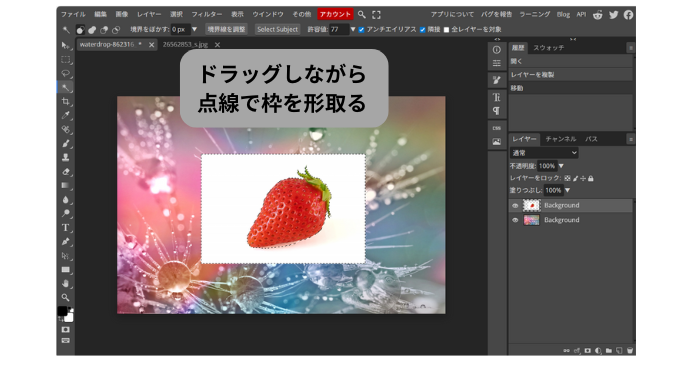
Task: Select the Lasso tool
Action: click(x=65, y=73)
